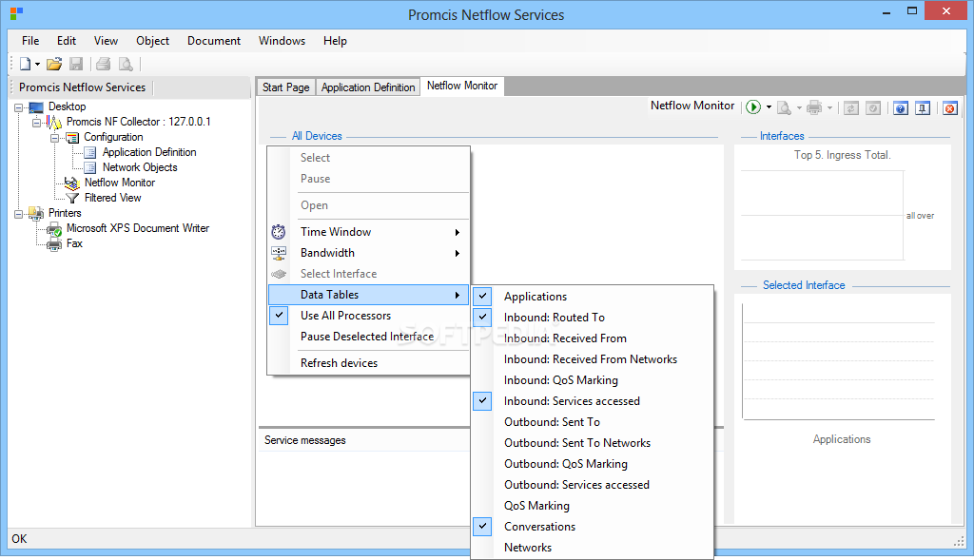Click the checkmark window icon in Netflow Monitor toolbar

coord(873,108)
